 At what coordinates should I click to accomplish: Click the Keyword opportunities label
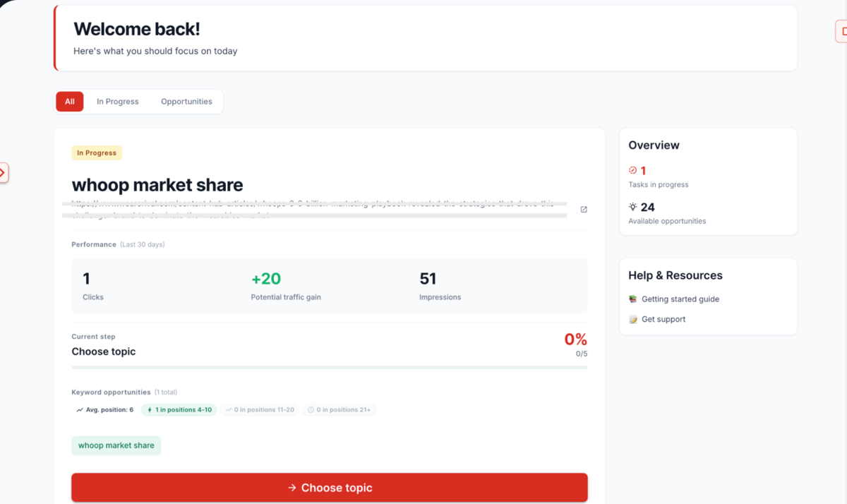click(x=111, y=392)
